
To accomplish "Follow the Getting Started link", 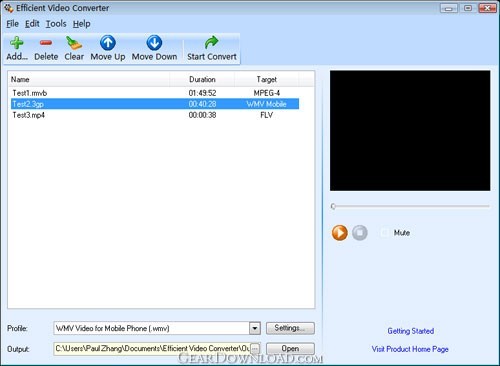I will tap(410, 331).
